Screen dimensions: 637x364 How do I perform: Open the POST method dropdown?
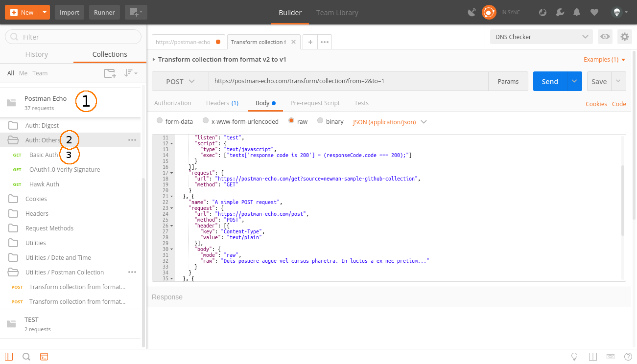click(180, 81)
